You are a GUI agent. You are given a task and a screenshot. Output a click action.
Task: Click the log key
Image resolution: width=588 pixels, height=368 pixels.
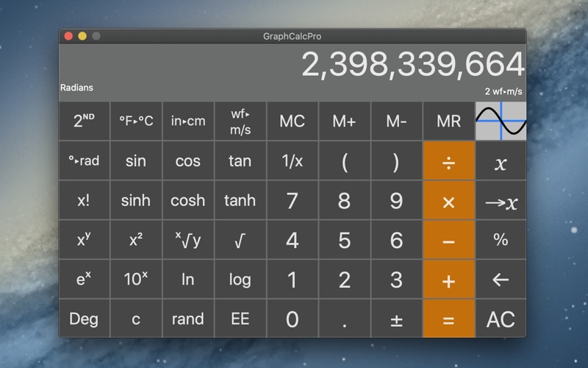pos(240,280)
